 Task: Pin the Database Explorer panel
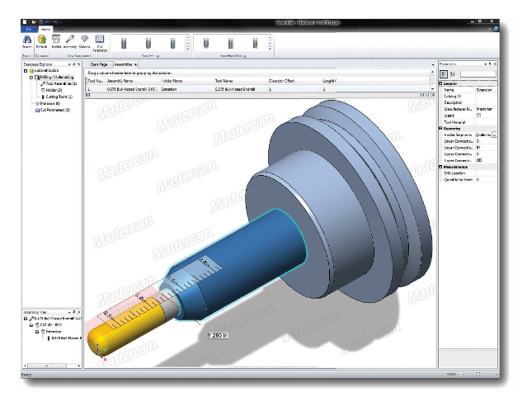(74, 64)
